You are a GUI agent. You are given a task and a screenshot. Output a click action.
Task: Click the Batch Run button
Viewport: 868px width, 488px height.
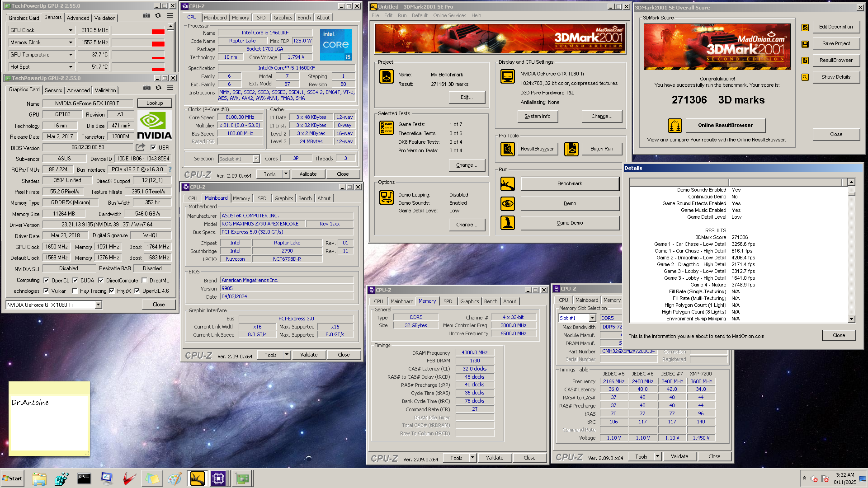click(602, 149)
